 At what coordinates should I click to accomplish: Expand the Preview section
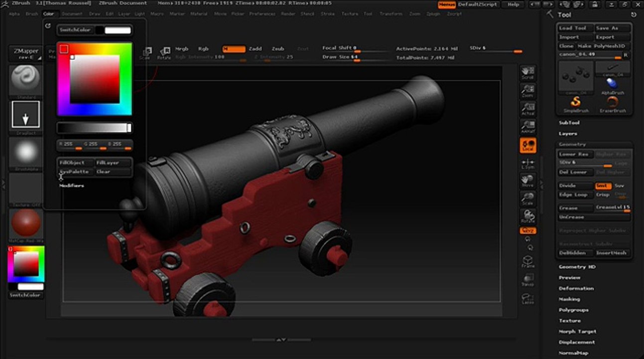pos(569,278)
